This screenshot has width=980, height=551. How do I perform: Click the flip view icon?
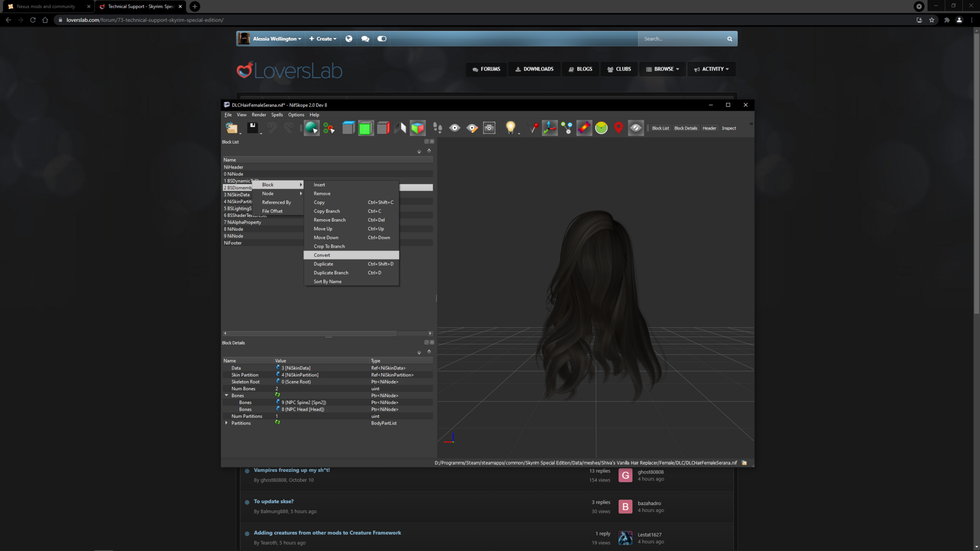click(x=400, y=128)
